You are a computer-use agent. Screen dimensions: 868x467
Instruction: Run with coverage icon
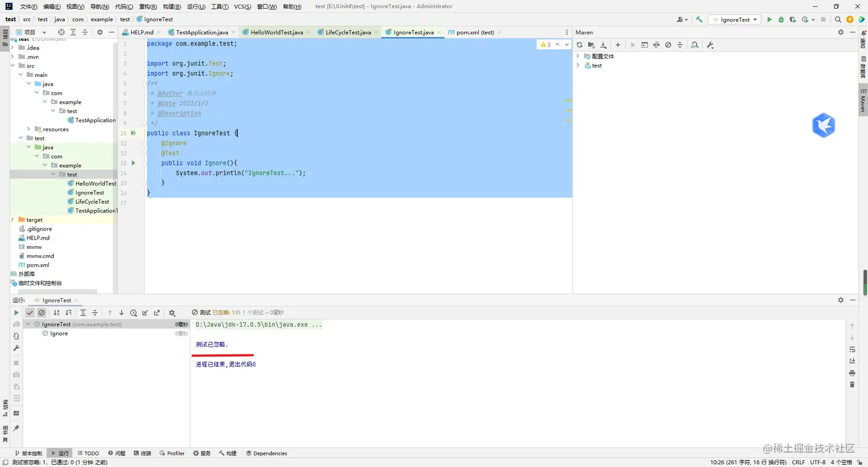793,20
